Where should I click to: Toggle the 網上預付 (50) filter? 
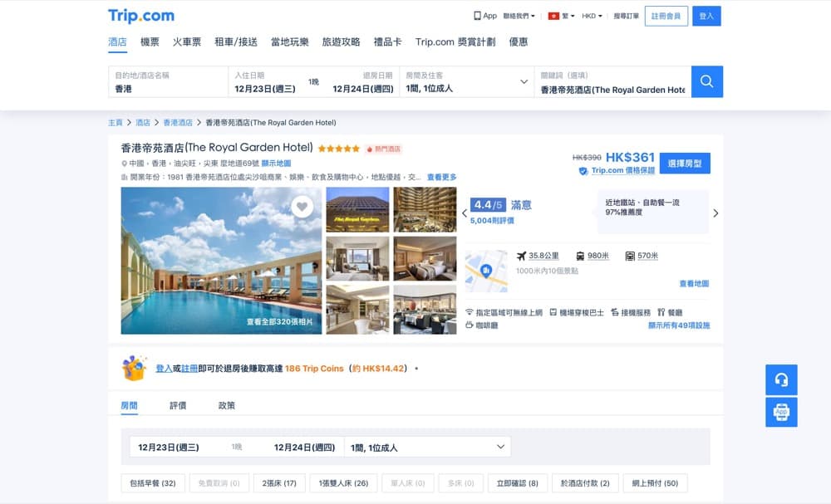(655, 482)
